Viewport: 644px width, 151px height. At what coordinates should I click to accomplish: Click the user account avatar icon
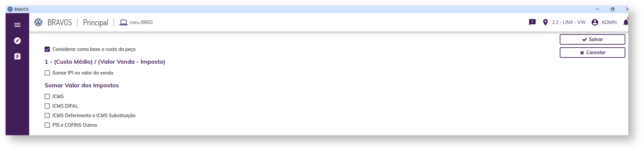point(595,22)
